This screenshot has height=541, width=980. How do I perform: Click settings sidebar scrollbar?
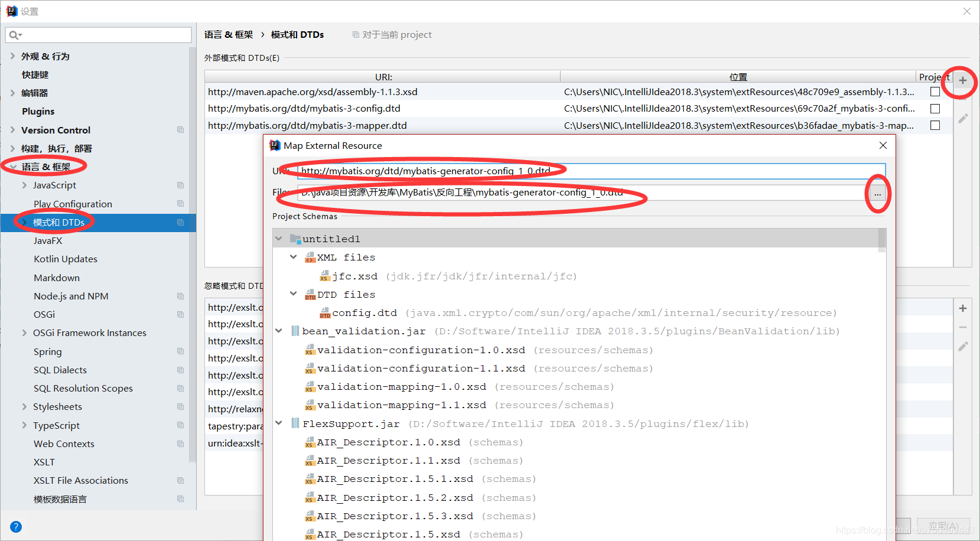192,254
